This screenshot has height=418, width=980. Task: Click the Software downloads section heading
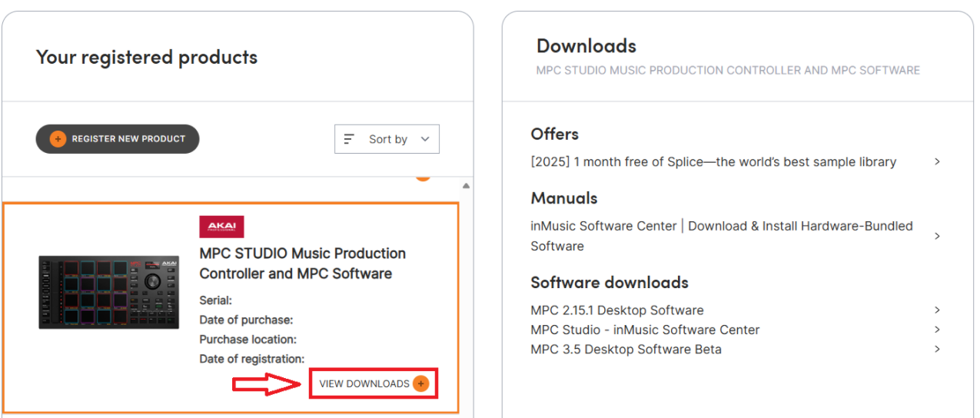[x=610, y=283]
